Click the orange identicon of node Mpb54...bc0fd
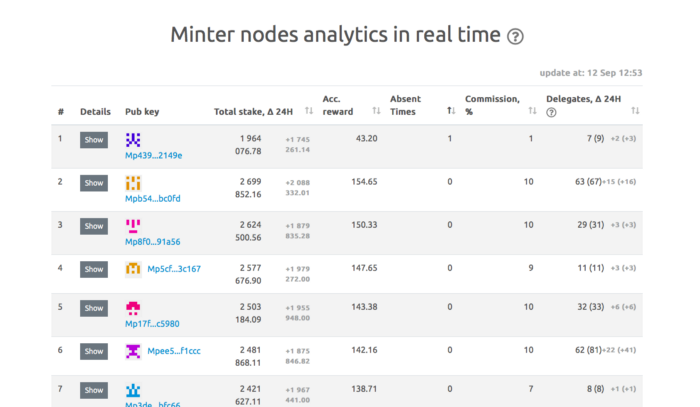 [133, 183]
